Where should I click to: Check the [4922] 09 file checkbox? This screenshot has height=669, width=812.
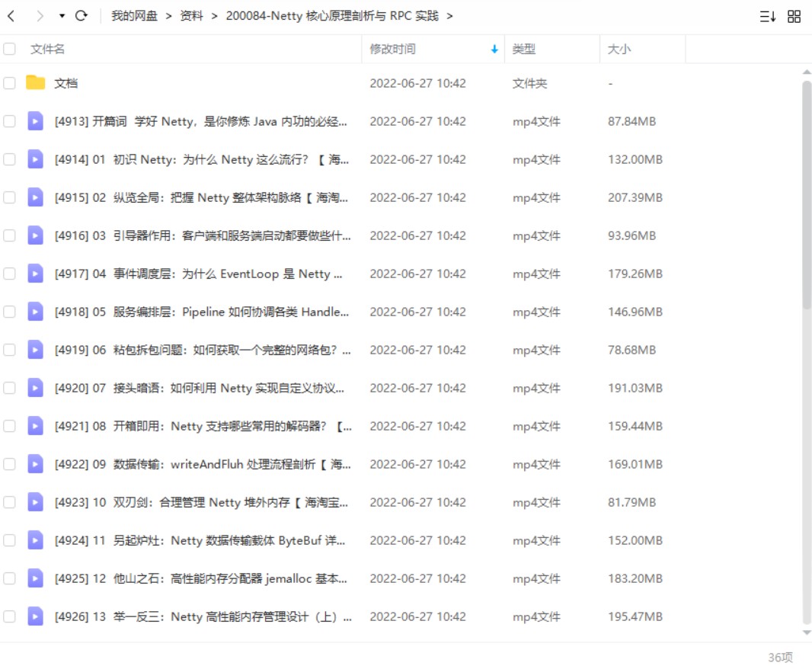[9, 464]
